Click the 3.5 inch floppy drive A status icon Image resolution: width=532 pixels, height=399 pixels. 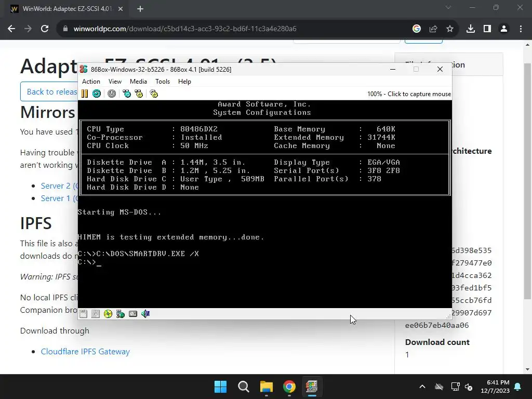83,314
